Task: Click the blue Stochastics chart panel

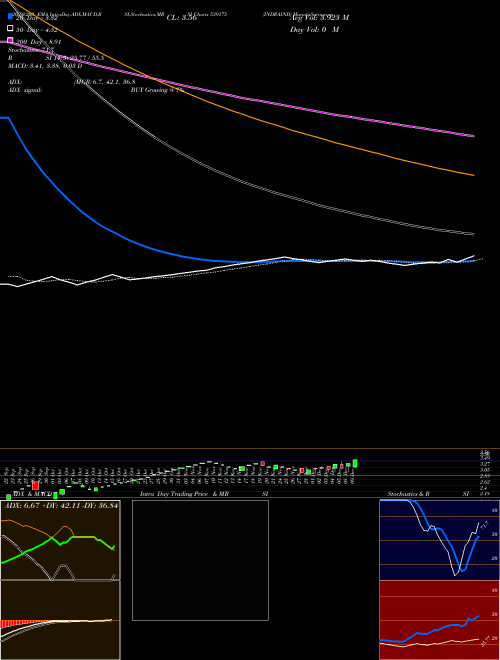Action: (x=439, y=540)
